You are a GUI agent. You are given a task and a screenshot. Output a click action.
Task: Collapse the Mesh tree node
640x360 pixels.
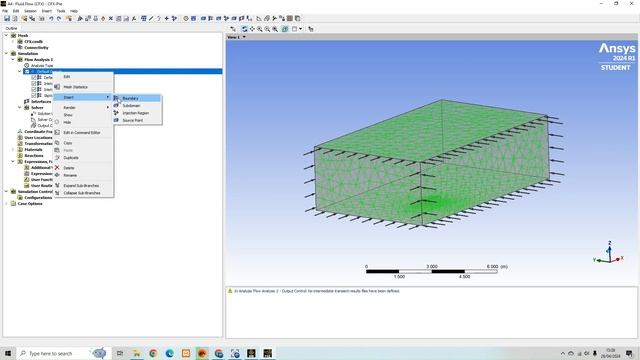(x=7, y=36)
